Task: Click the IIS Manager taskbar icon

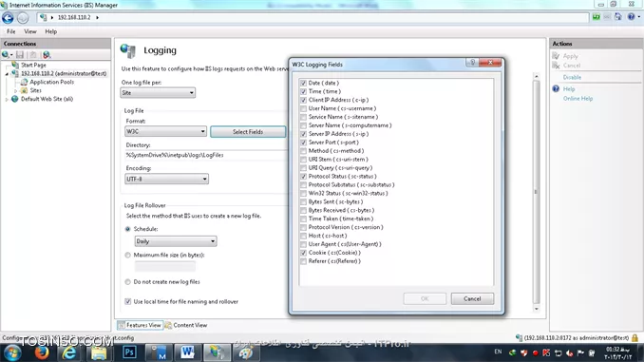Action: pyautogui.click(x=217, y=352)
